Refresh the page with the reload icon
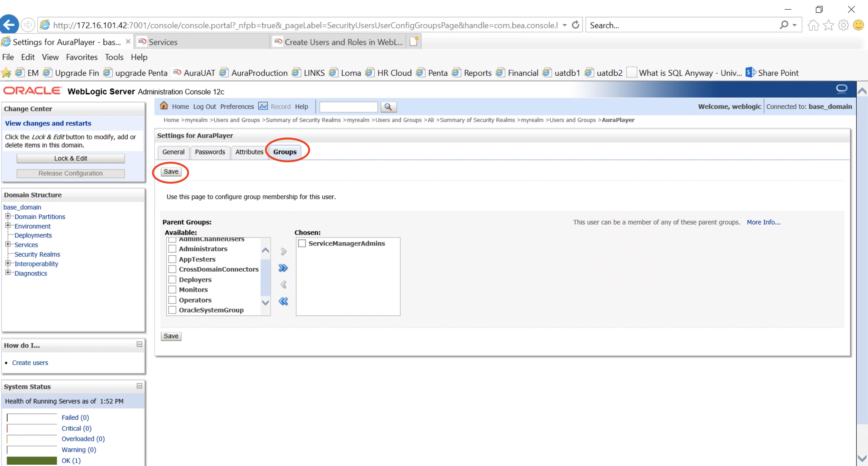The height and width of the screenshot is (466, 868). click(576, 25)
